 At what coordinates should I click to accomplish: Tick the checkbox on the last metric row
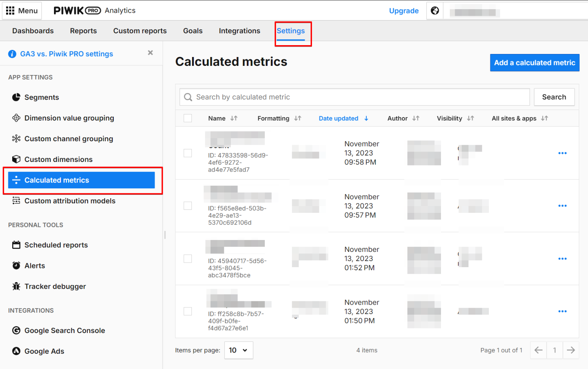(188, 311)
